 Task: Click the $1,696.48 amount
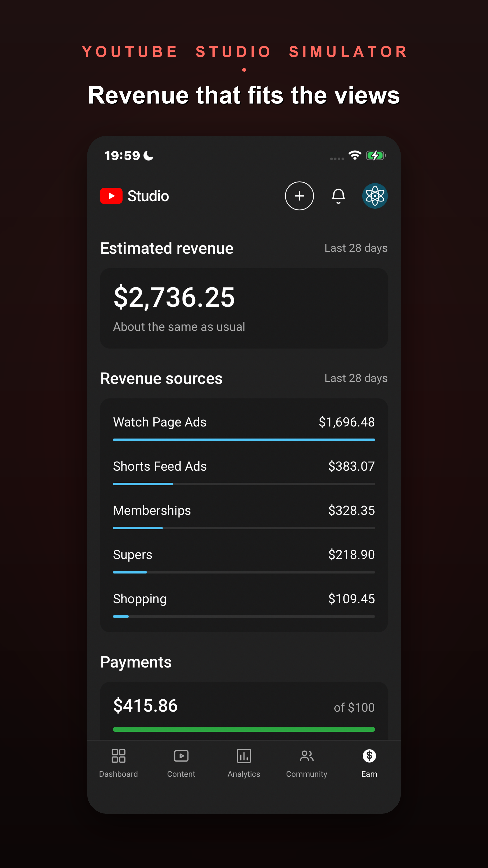point(347,422)
